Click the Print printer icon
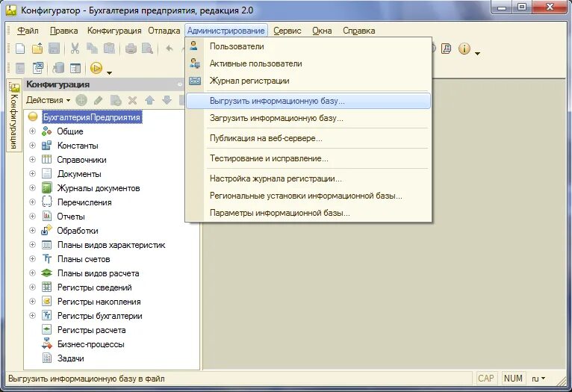The width and height of the screenshot is (572, 392). (131, 49)
